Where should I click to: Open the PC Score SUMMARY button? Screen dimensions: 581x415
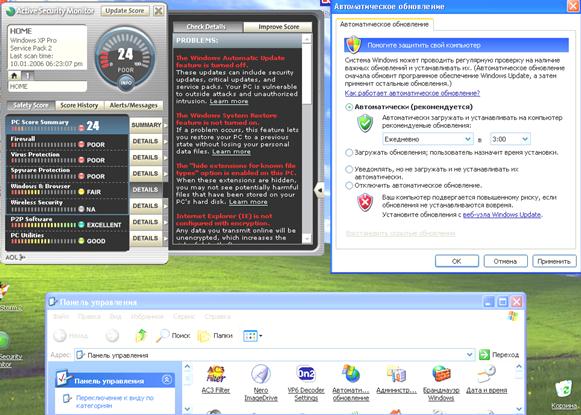(146, 125)
